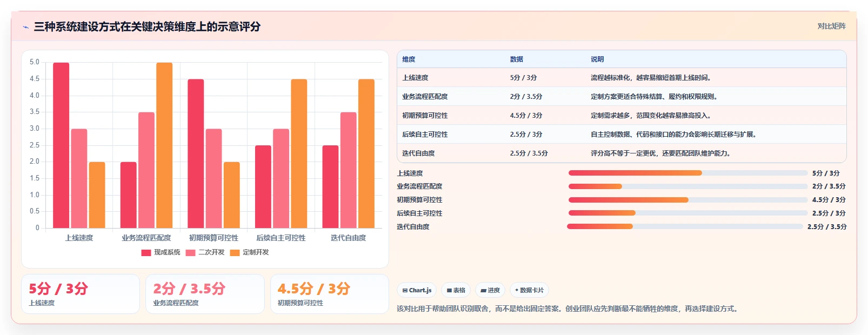Image resolution: width=868 pixels, height=335 pixels.
Task: Click the 后续自主可控性 progress bar
Action: 687,213
